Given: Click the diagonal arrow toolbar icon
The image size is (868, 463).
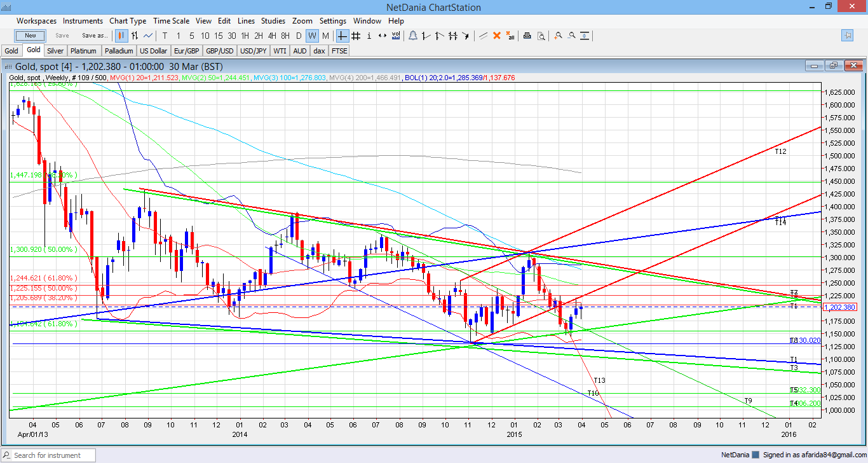Looking at the screenshot, I should 467,36.
